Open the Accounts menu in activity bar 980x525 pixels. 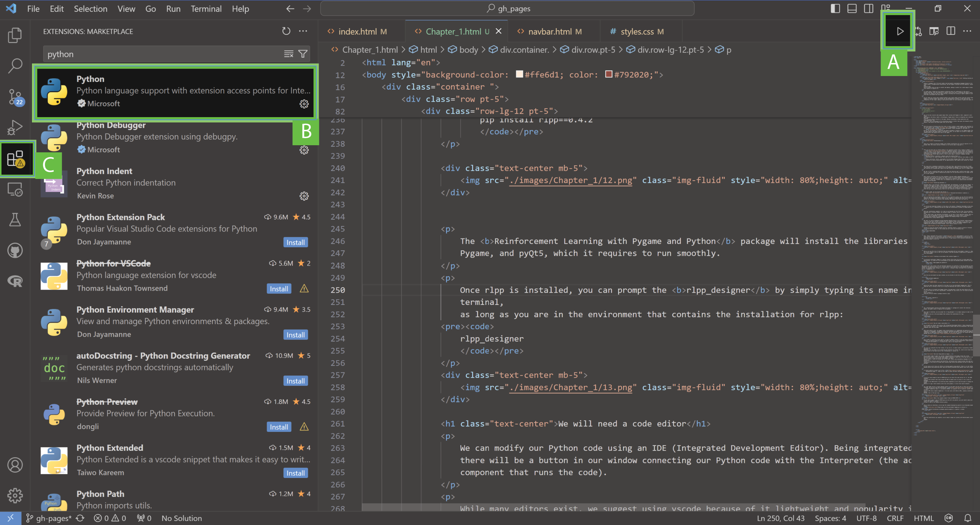(15, 465)
